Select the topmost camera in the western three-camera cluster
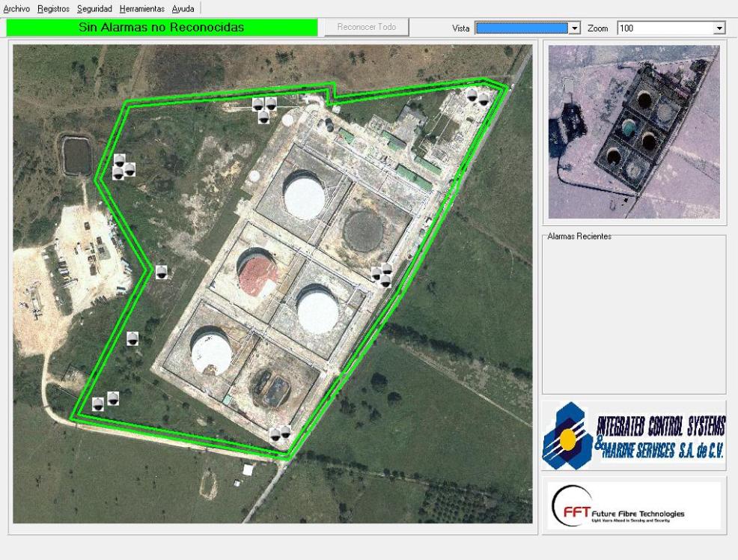 (119, 160)
